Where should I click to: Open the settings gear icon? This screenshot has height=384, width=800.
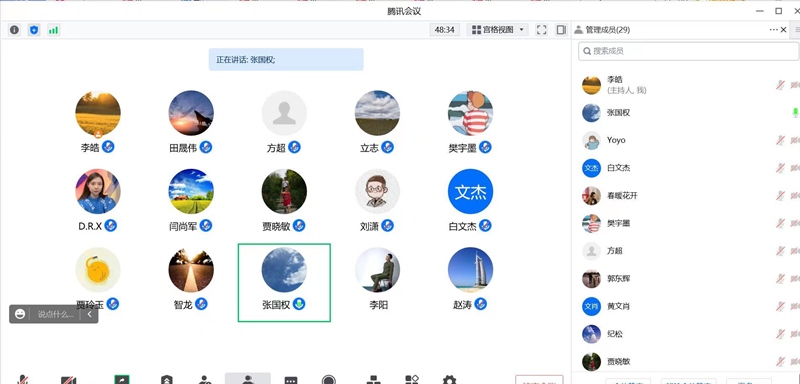tap(449, 379)
